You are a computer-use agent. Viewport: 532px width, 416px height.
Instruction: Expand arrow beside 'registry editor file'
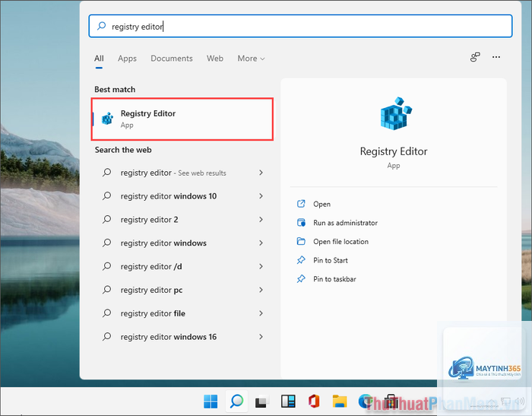tap(261, 313)
